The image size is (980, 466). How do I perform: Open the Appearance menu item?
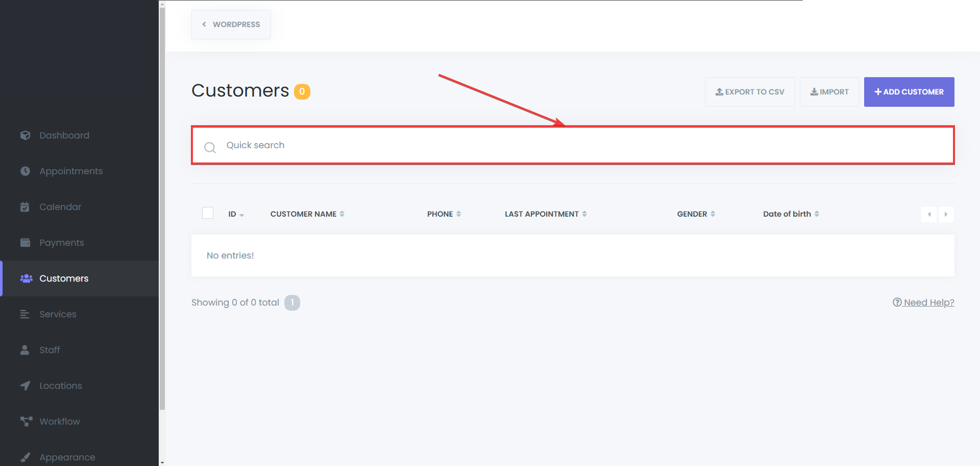[x=67, y=457]
